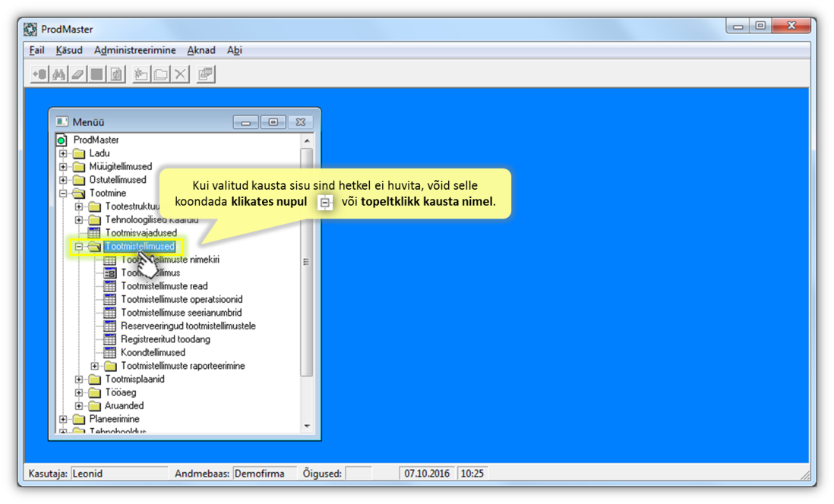Select the Tootmisvajadused label

[141, 233]
